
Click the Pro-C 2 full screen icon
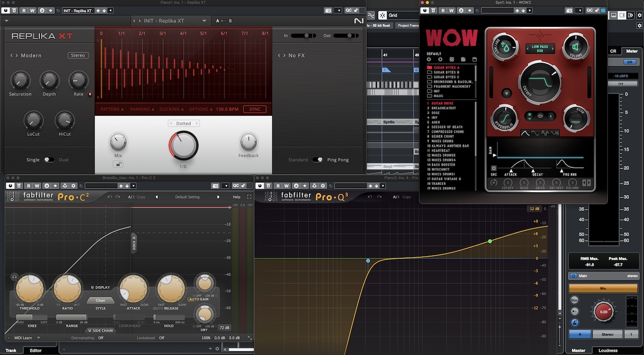249,197
